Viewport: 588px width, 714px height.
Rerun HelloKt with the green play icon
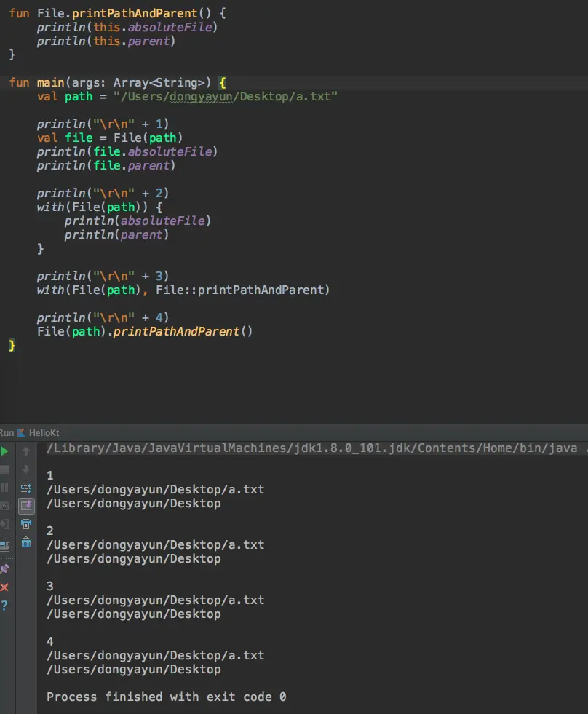click(4, 451)
